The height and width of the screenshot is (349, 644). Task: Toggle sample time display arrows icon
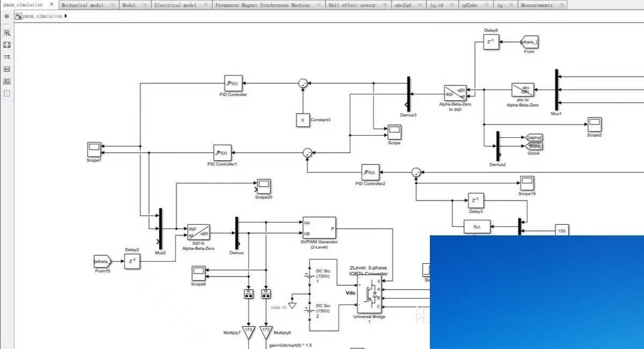[x=7, y=57]
